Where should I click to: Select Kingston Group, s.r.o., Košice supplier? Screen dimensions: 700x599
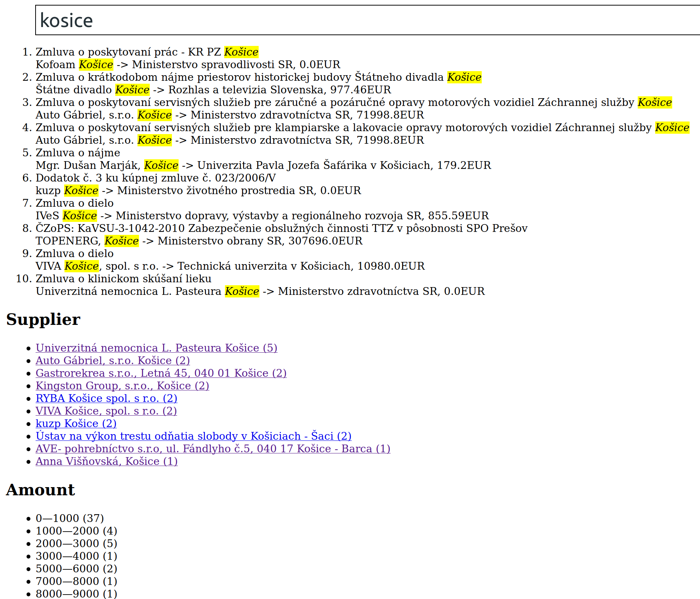coord(122,386)
